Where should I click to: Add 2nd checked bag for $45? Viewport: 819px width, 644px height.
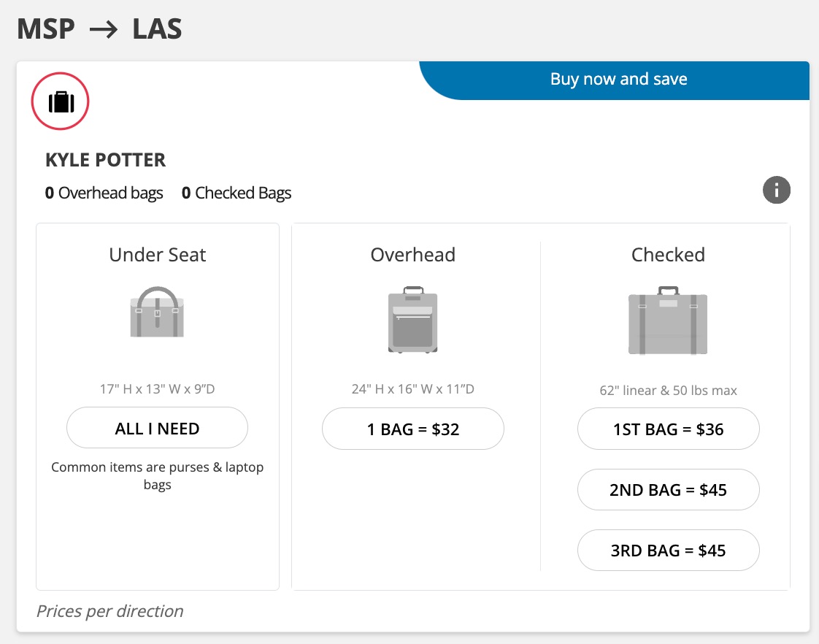pyautogui.click(x=668, y=489)
